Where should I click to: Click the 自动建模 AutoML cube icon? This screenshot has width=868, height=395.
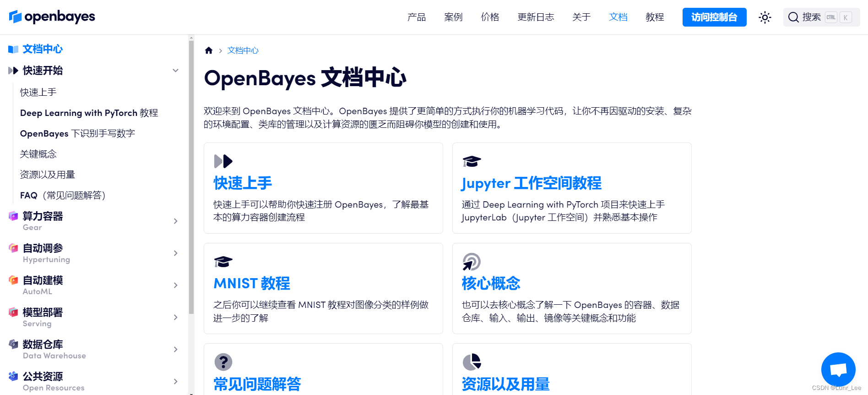tap(13, 280)
